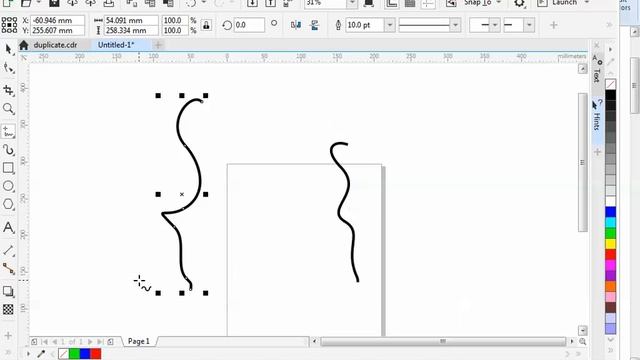Open the zoom level dropdown
The width and height of the screenshot is (640, 360).
[x=352, y=3]
